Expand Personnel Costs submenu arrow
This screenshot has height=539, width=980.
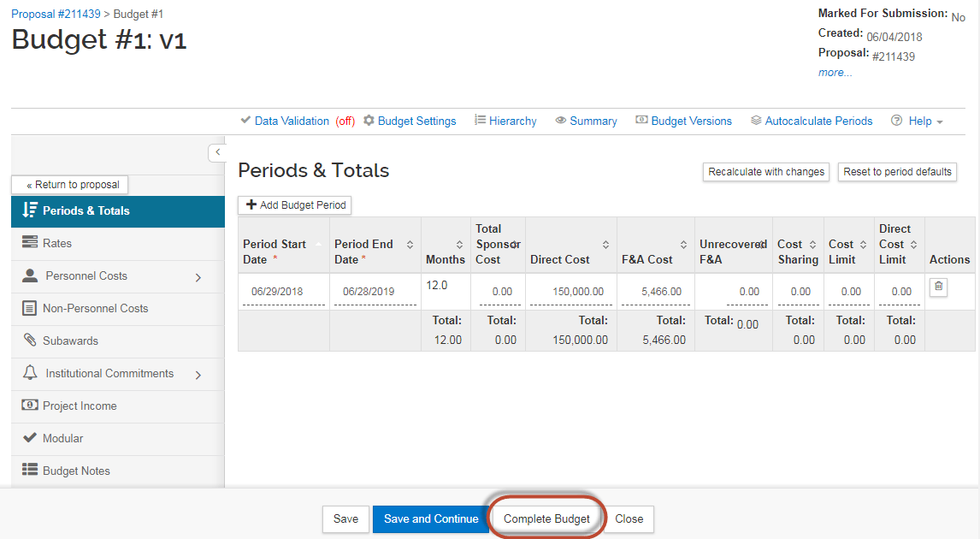[198, 277]
